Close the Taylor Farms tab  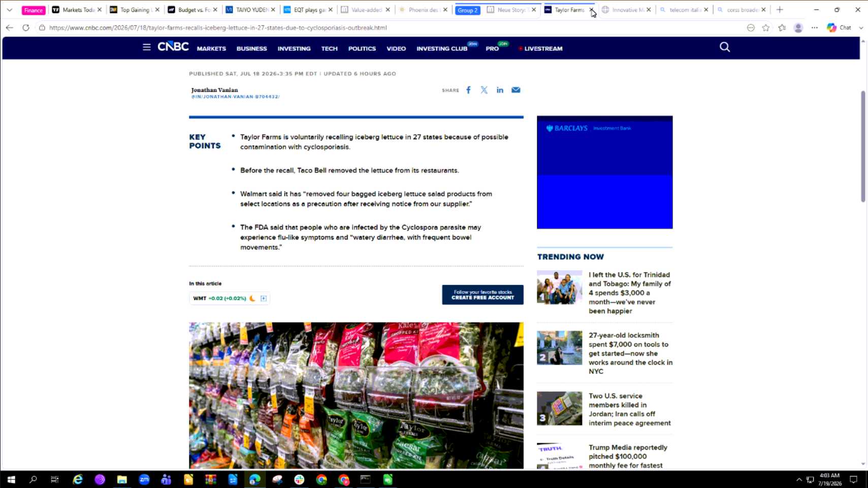[x=592, y=10]
